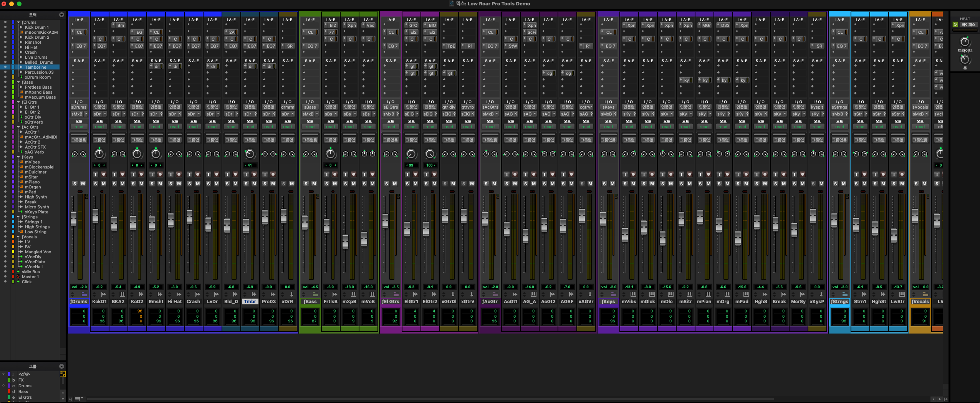The width and height of the screenshot is (980, 403).
Task: Collapse the fDrums folder in track list
Action: pos(18,22)
